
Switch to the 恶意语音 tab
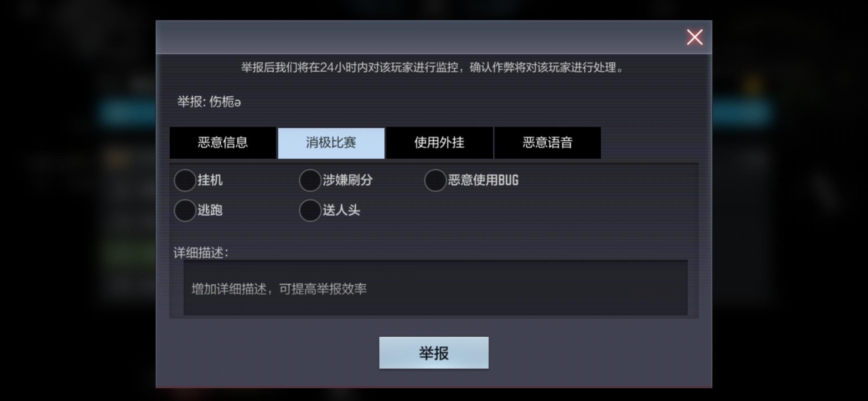click(x=548, y=143)
